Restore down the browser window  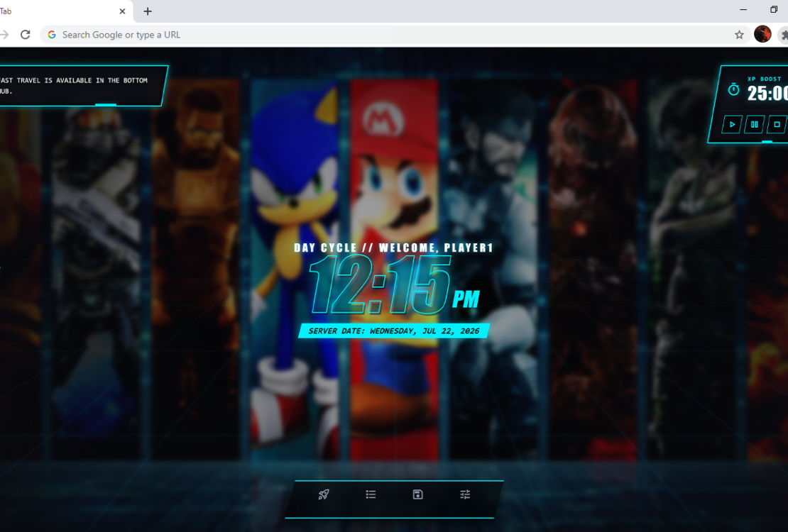coord(774,9)
